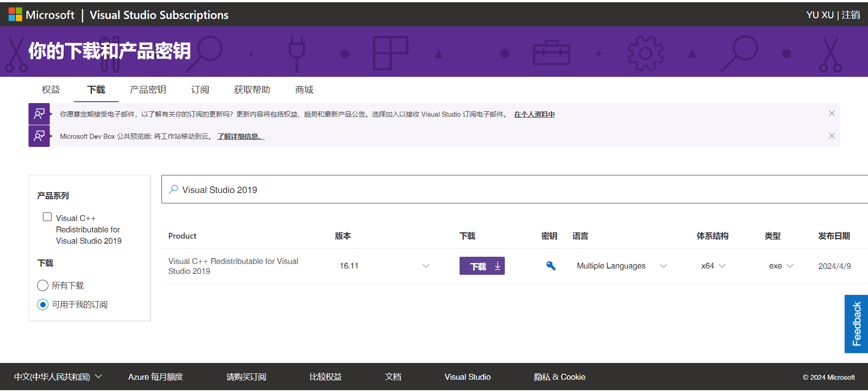Click the Visual C++ Redistributable product name
Viewport: 868px width, 391px height.
[233, 266]
